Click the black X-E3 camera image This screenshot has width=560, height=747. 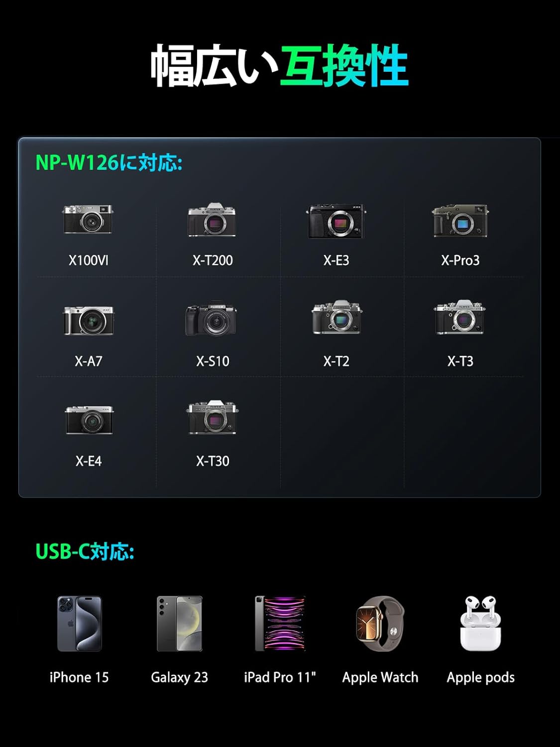[x=336, y=221]
